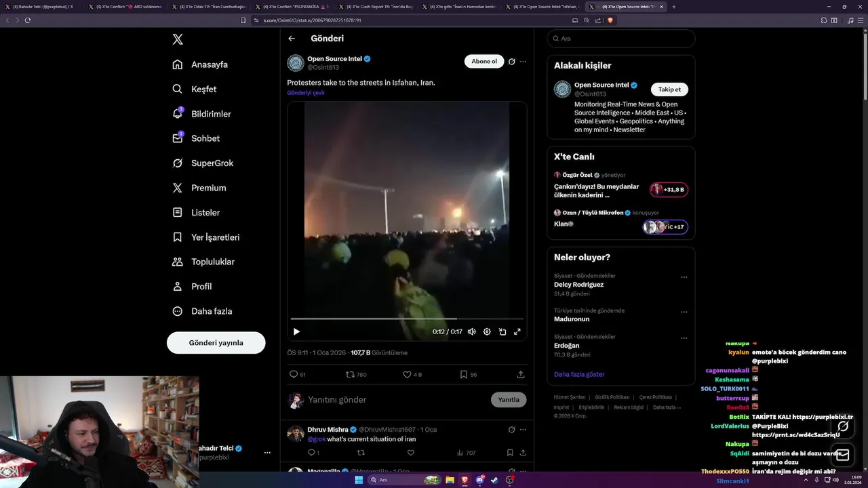Open a new browser tab
Screen dimensions: 868x488
(x=673, y=7)
